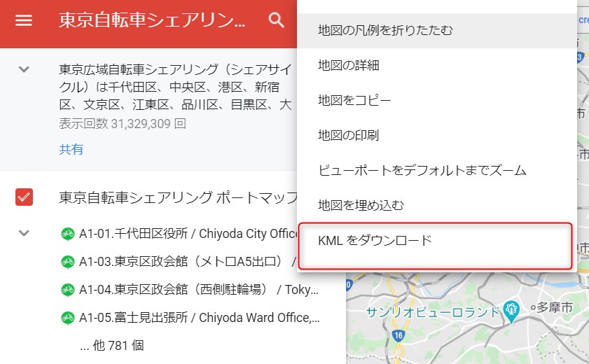589x364 pixels.
Task: Click the サンリオピューロランド map pin
Action: [511, 310]
